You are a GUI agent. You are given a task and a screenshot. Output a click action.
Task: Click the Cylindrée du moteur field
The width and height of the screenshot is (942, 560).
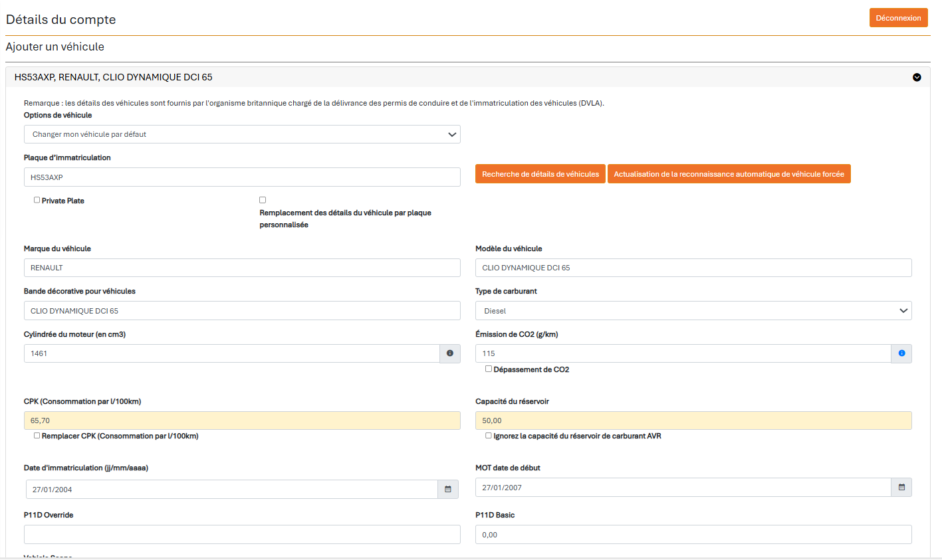(232, 353)
